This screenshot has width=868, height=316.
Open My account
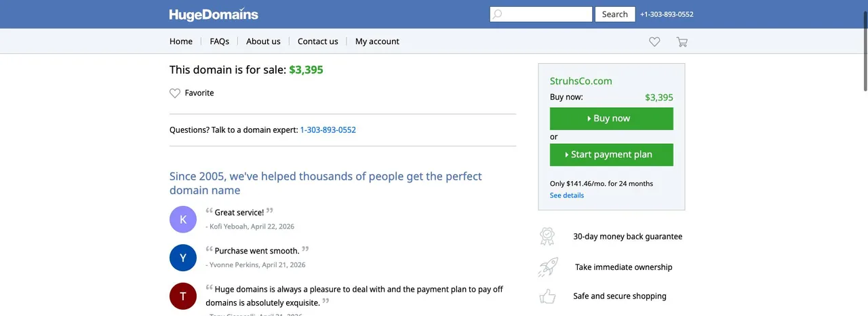(x=377, y=41)
